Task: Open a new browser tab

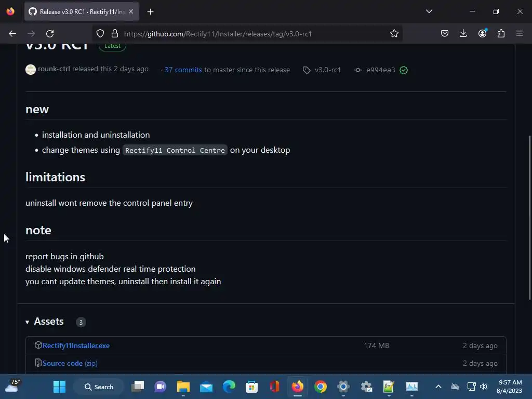Action: (x=150, y=12)
